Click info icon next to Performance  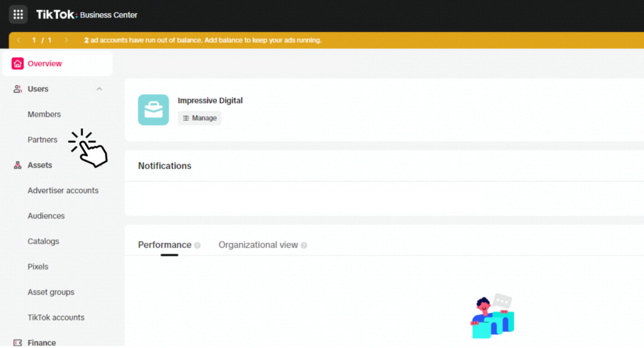197,245
